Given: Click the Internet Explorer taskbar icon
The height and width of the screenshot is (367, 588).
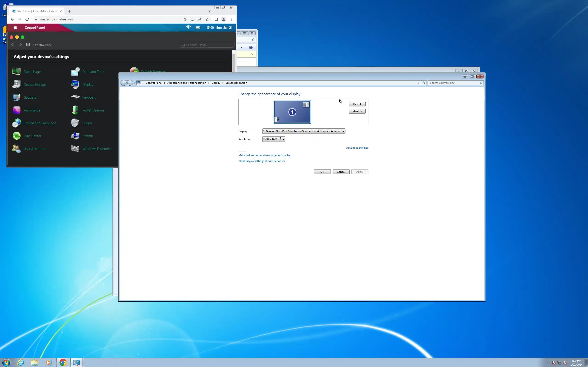Looking at the screenshot, I should [21, 362].
